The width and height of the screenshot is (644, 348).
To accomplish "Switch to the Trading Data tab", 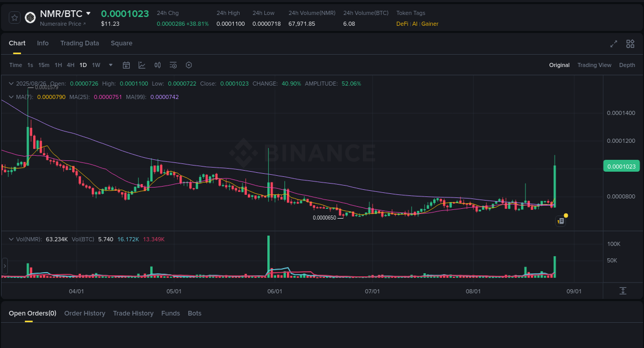I will [79, 43].
